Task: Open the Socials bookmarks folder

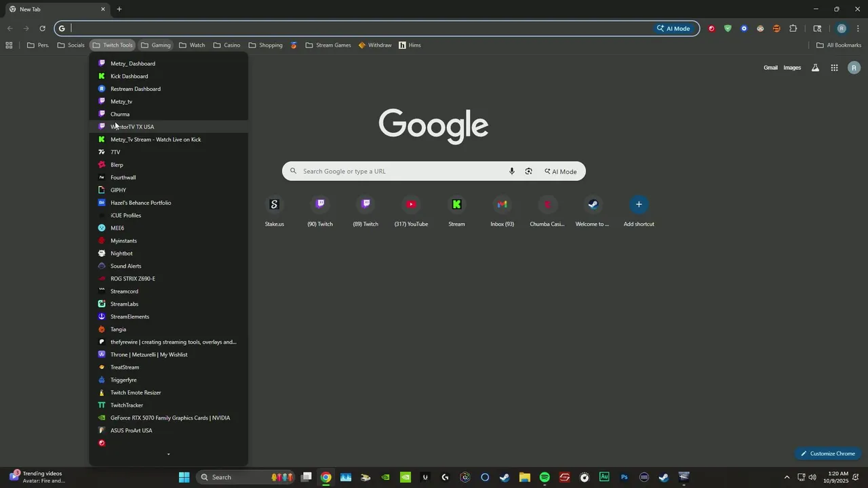Action: [71, 45]
